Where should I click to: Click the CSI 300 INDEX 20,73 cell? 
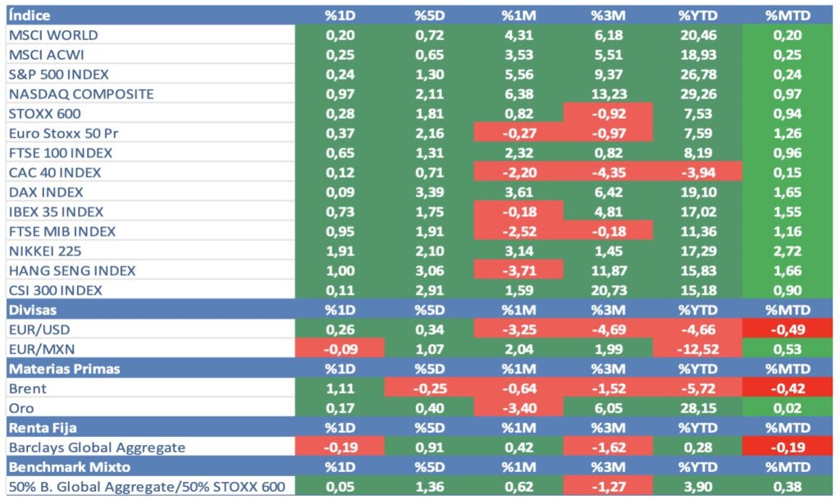(x=607, y=290)
